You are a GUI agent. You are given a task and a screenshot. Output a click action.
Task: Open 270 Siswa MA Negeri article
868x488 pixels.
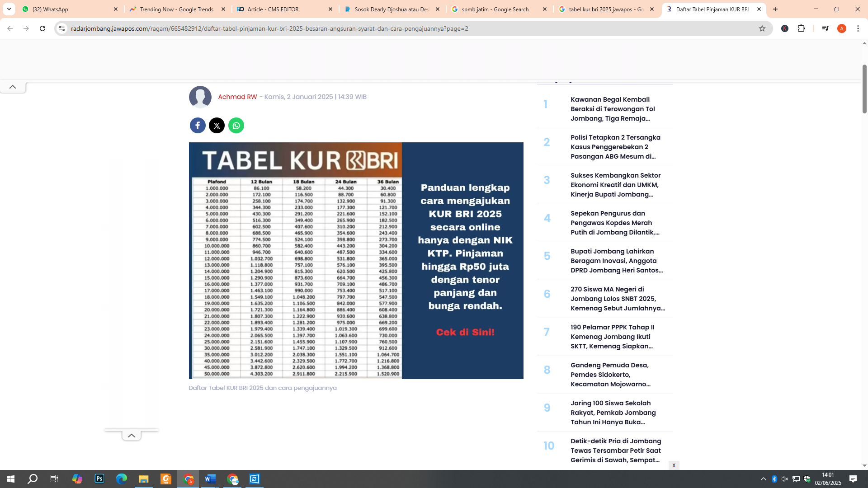pyautogui.click(x=618, y=299)
